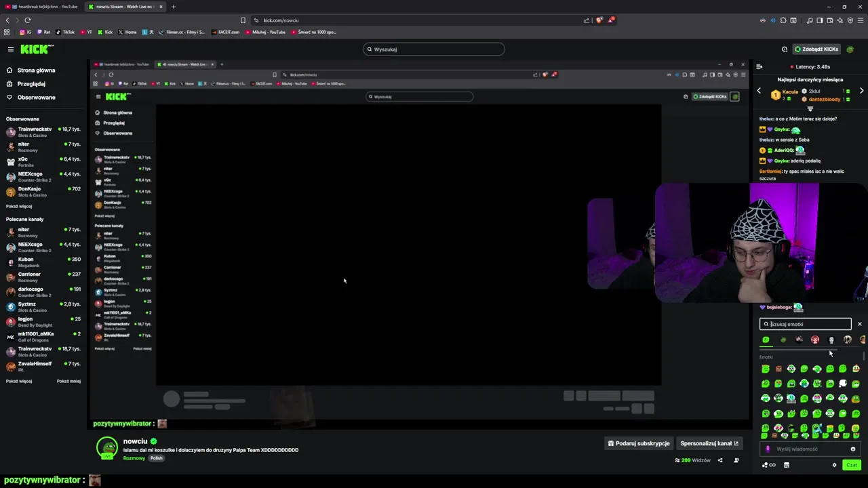The image size is (868, 488).
Task: Open Trainwreckstv channel at top of Obserwowane list
Action: click(43, 131)
